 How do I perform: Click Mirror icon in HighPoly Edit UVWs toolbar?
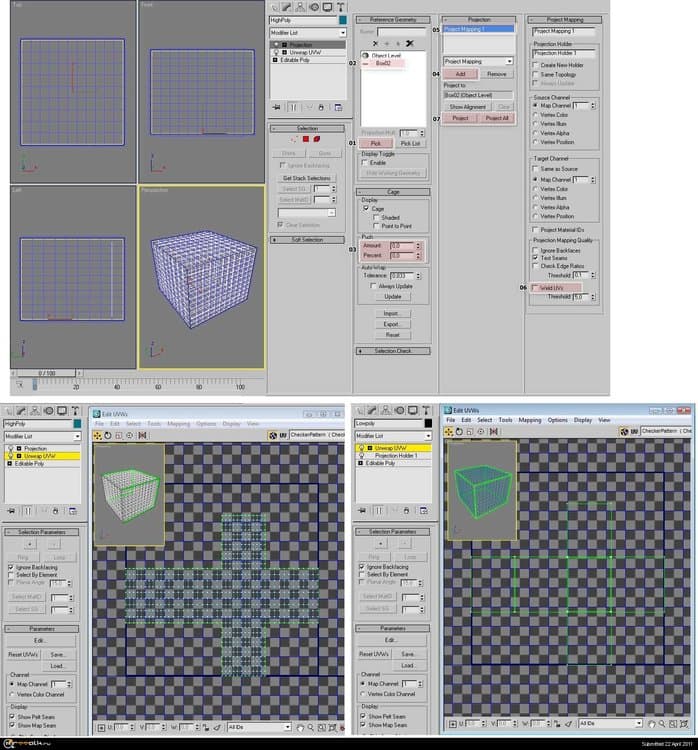tap(143, 435)
